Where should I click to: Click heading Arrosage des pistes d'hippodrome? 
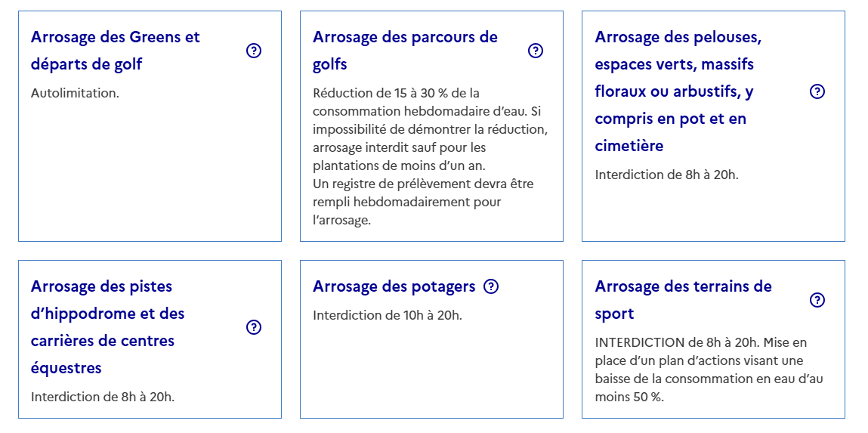pos(108,327)
